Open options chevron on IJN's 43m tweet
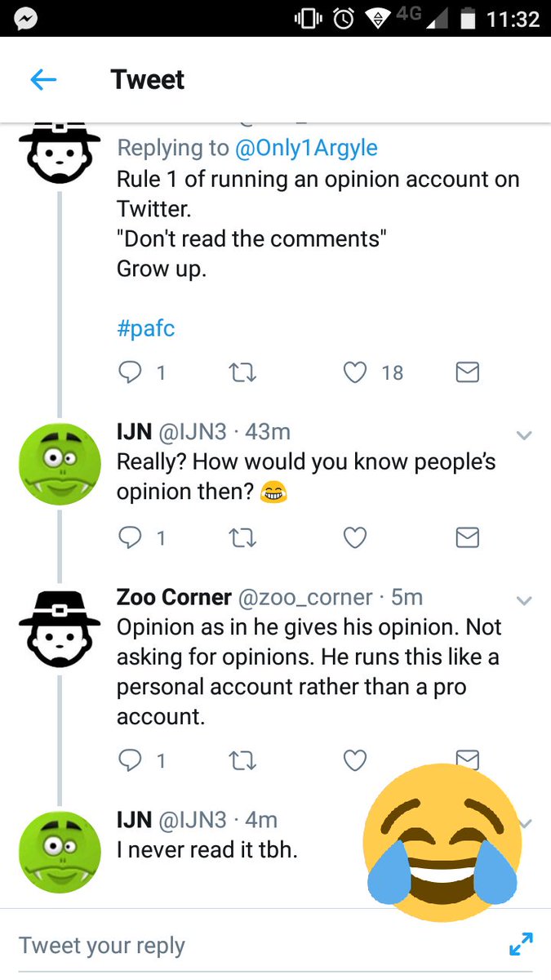 pos(524,435)
